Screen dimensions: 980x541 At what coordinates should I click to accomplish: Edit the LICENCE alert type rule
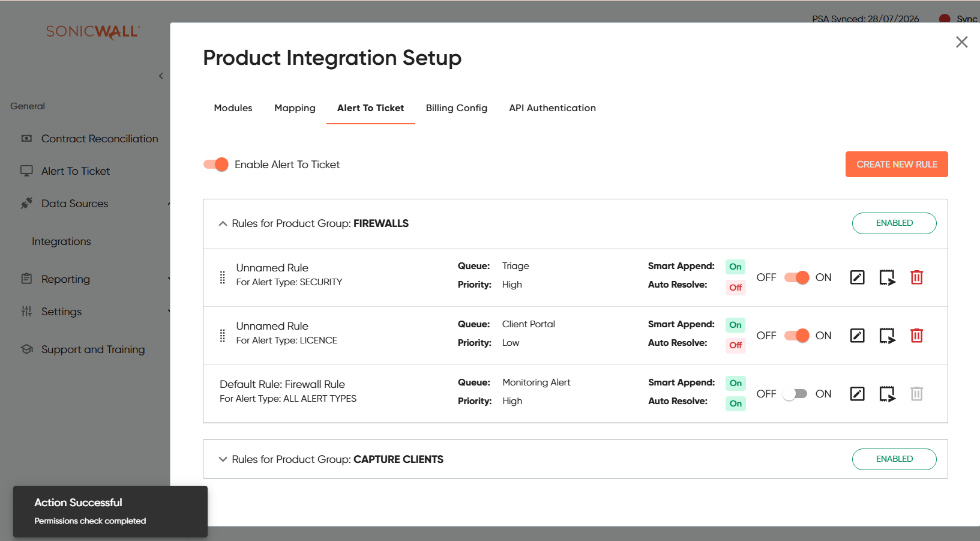pyautogui.click(x=857, y=336)
